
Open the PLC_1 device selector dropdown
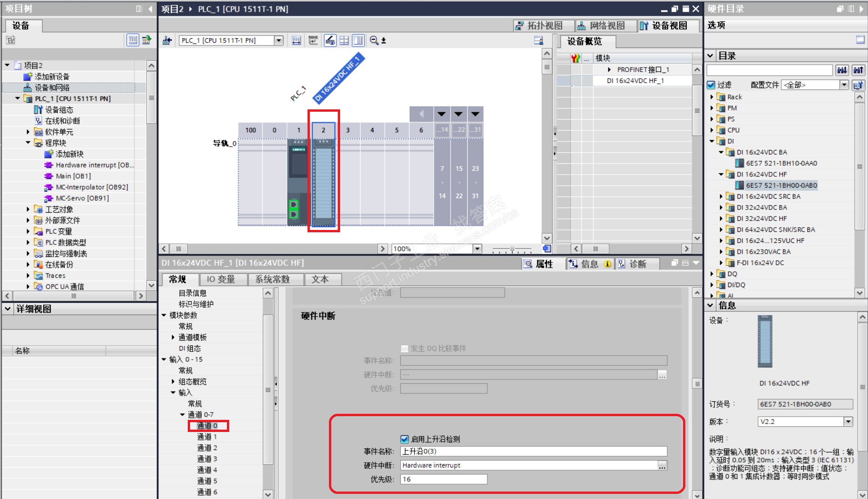pos(279,40)
